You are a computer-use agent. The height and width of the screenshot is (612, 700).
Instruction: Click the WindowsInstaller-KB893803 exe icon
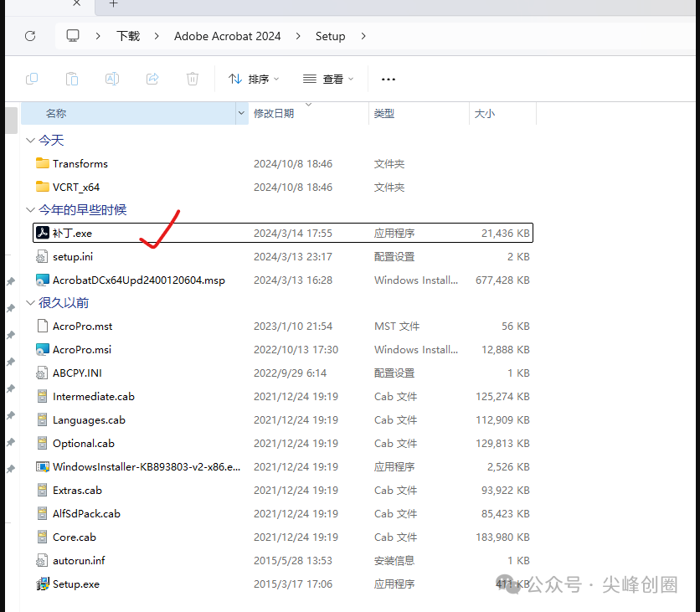[43, 467]
